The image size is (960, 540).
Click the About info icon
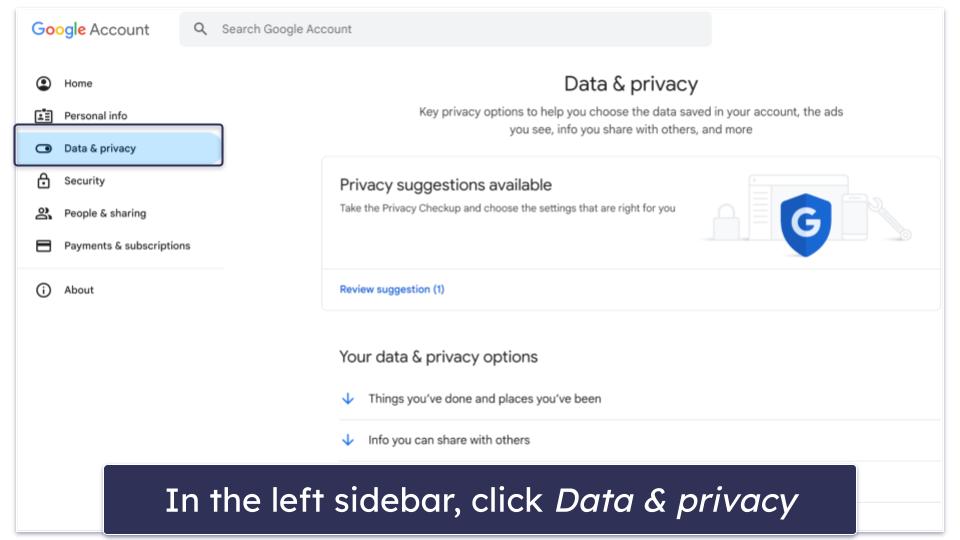click(43, 290)
